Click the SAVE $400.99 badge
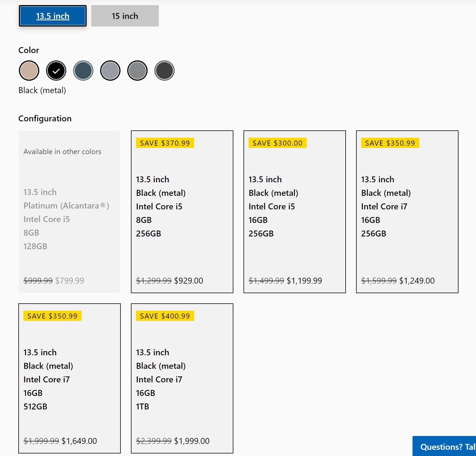 [x=165, y=316]
